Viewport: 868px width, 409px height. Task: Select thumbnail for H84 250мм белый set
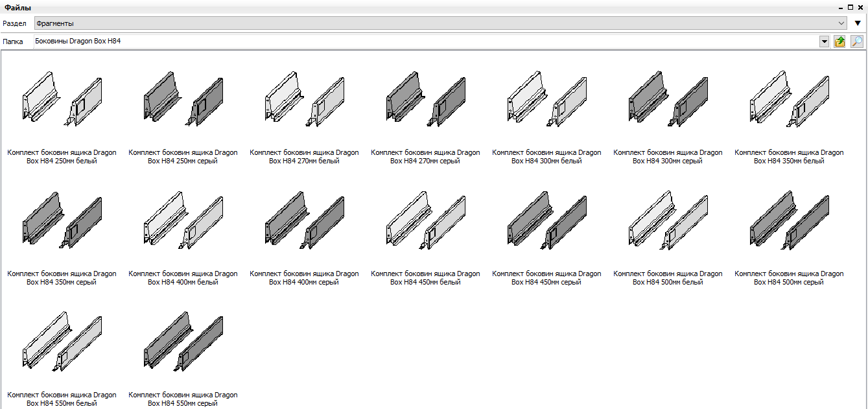tap(62, 99)
